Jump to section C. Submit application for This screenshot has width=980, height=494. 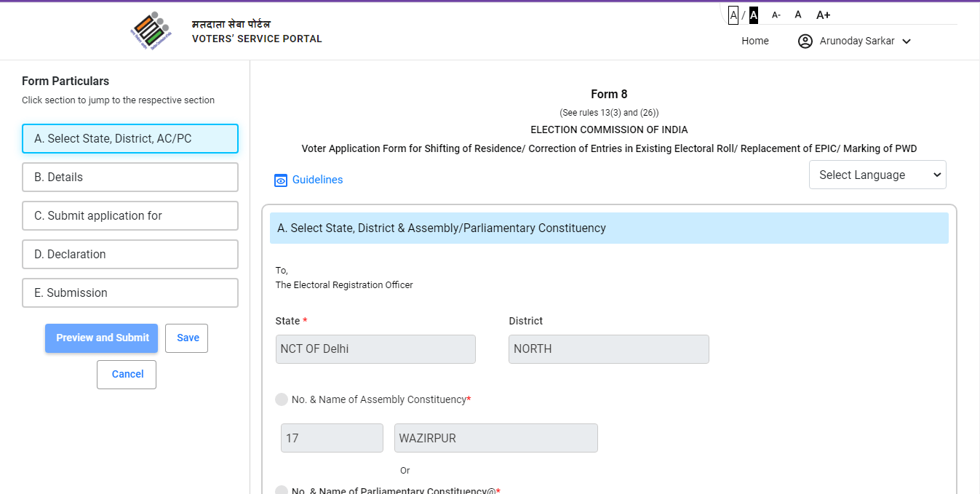click(130, 215)
